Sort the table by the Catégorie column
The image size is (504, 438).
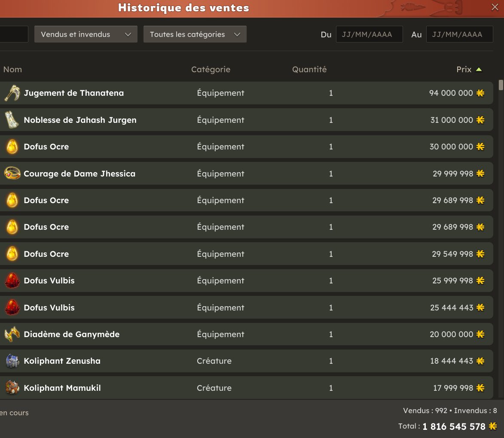pos(211,70)
